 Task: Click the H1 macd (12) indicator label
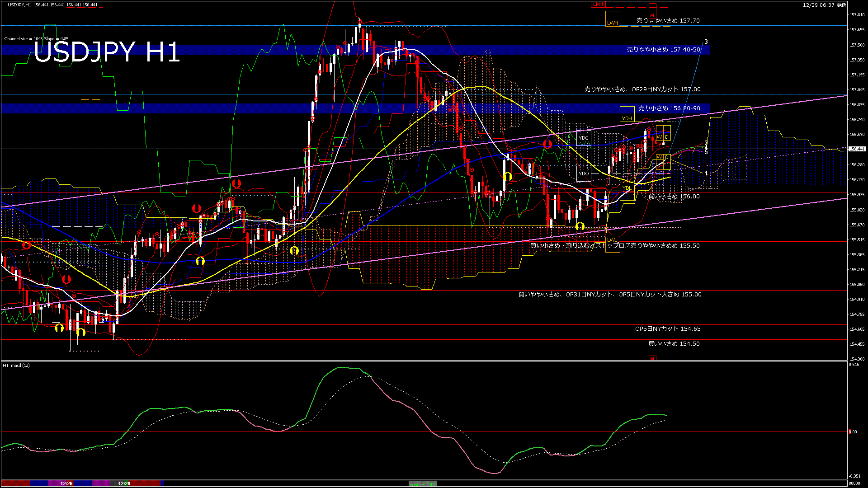tap(16, 365)
